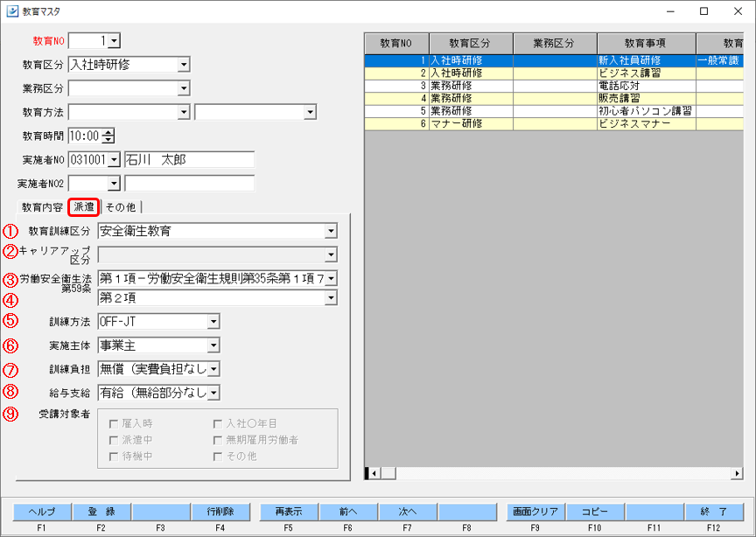Image resolution: width=756 pixels, height=537 pixels.
Task: Select the 派遣 tab
Action: (x=84, y=206)
